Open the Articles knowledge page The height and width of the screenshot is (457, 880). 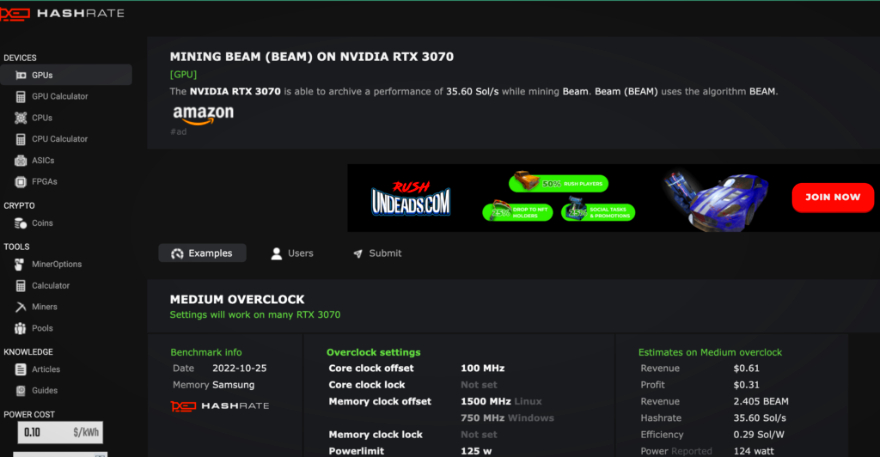click(45, 369)
